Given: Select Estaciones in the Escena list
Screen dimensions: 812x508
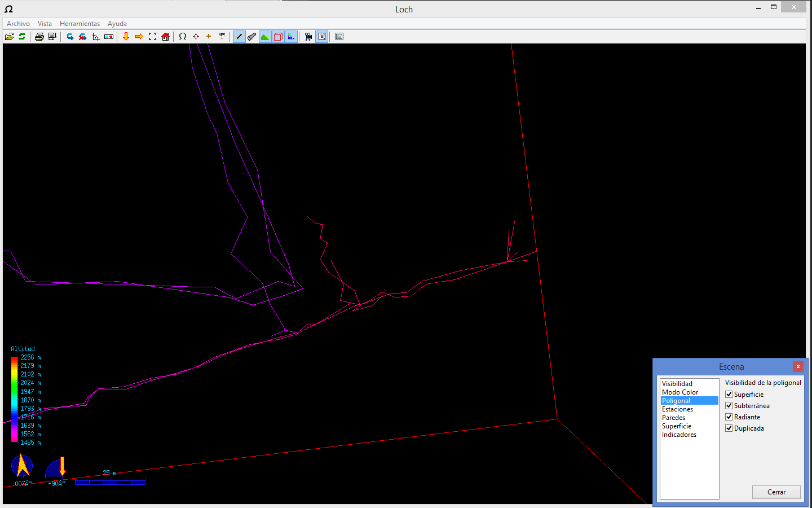Looking at the screenshot, I should (689, 409).
